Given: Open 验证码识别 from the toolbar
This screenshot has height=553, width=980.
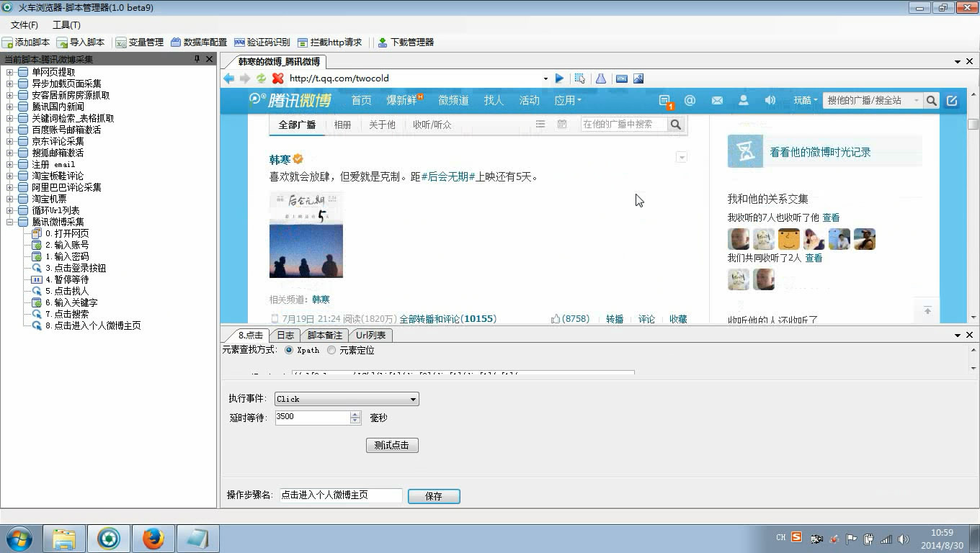Looking at the screenshot, I should 262,42.
